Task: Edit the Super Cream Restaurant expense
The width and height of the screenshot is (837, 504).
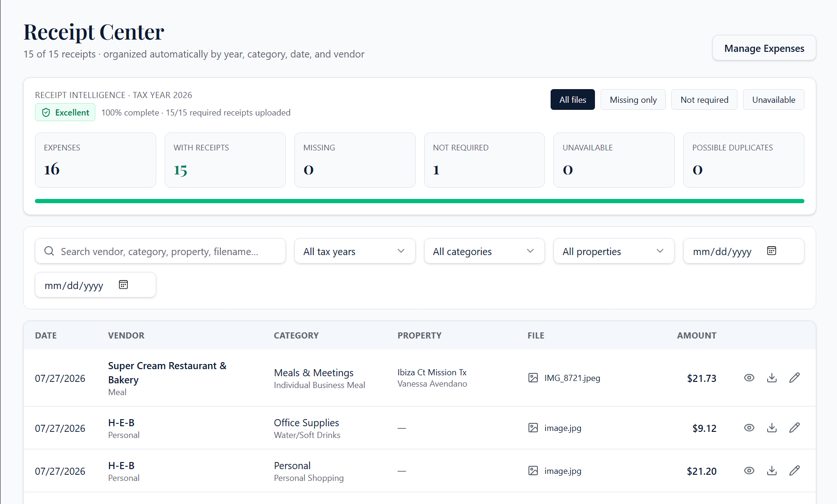Action: (794, 378)
